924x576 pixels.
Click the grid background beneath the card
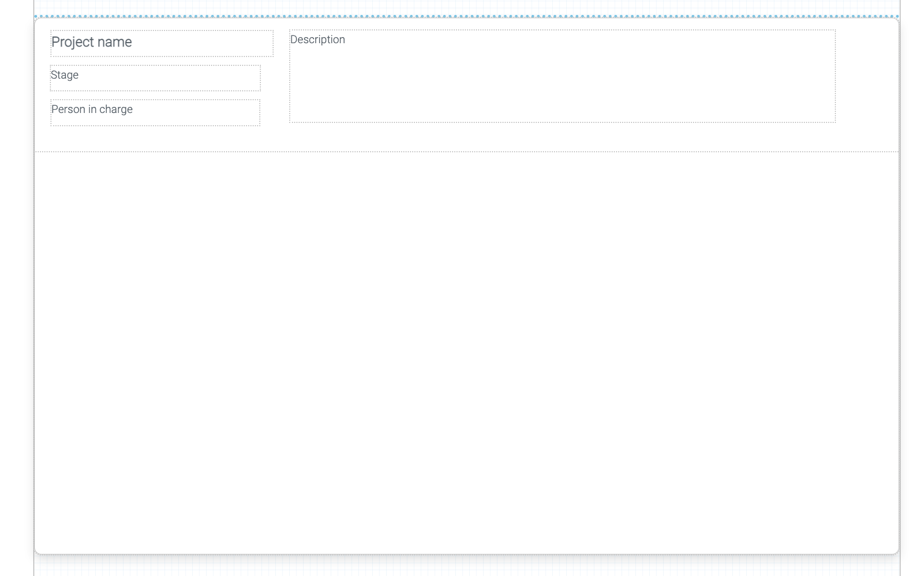pyautogui.click(x=466, y=566)
